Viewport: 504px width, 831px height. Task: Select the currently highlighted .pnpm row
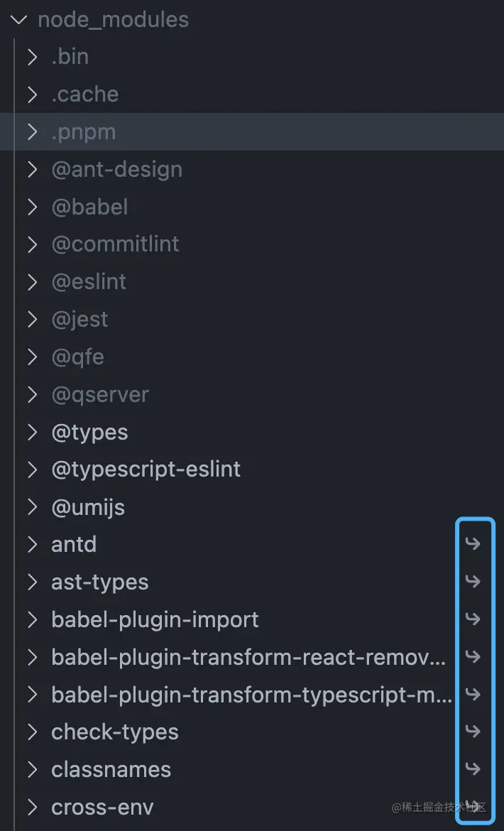pyautogui.click(x=84, y=131)
